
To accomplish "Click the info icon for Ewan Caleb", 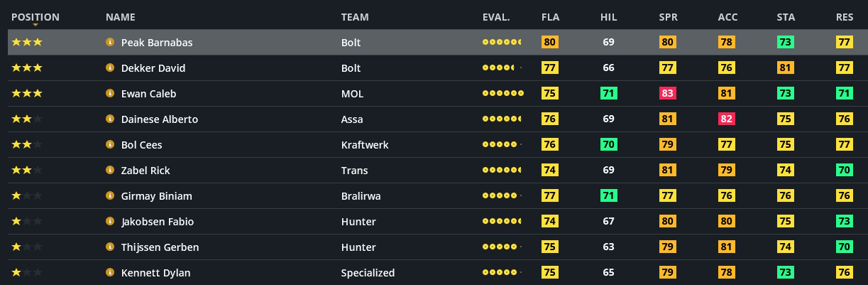I will 110,94.
